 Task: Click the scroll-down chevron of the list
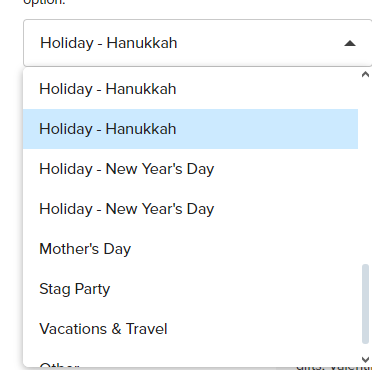(365, 359)
